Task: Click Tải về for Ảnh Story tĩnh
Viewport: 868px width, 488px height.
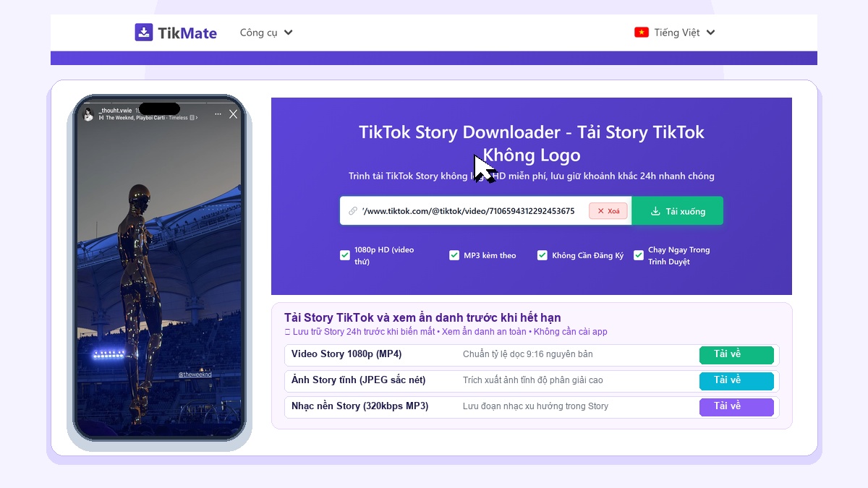Action: [x=736, y=381]
